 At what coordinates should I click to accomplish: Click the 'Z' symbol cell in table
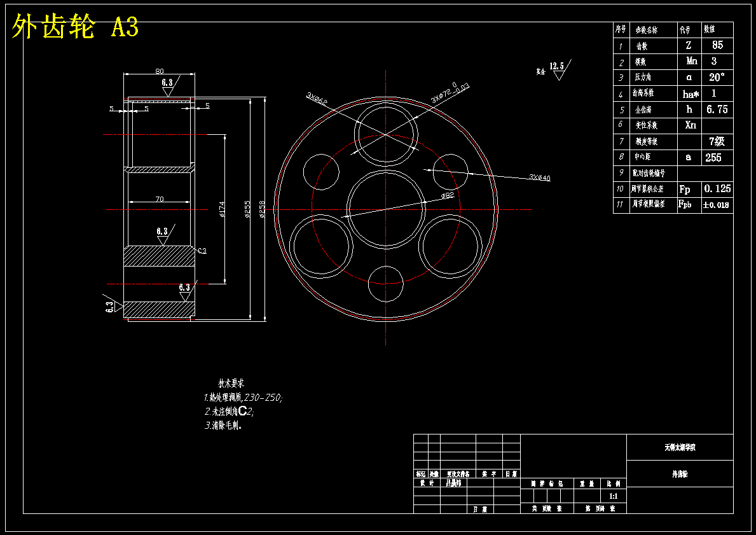pyautogui.click(x=689, y=45)
